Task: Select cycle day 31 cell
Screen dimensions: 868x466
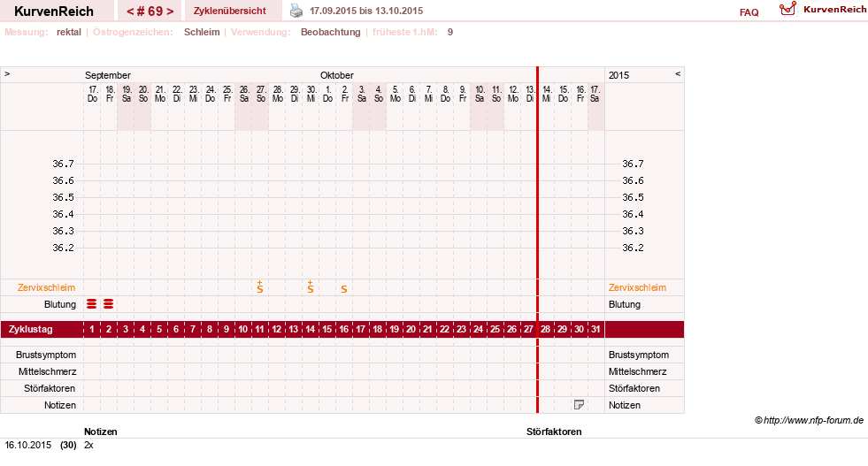Action: point(595,329)
